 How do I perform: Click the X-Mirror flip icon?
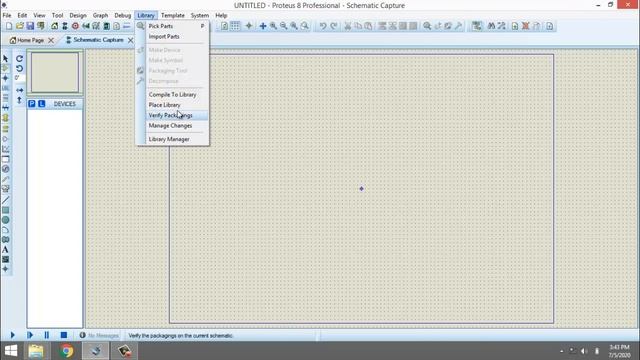pos(19,90)
